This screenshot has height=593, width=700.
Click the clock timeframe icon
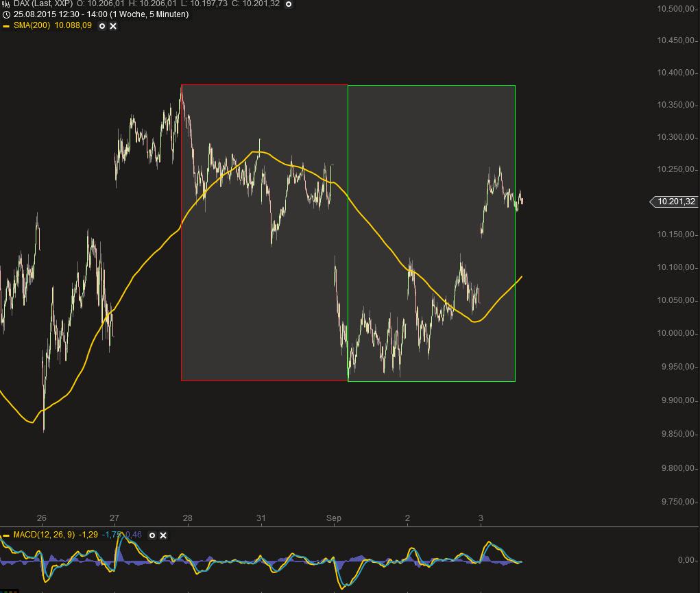point(5,14)
